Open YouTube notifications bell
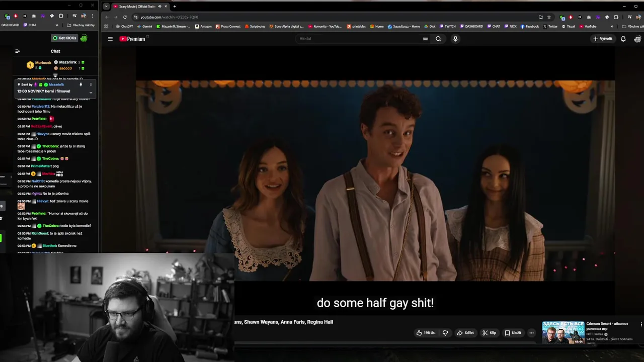 [623, 39]
